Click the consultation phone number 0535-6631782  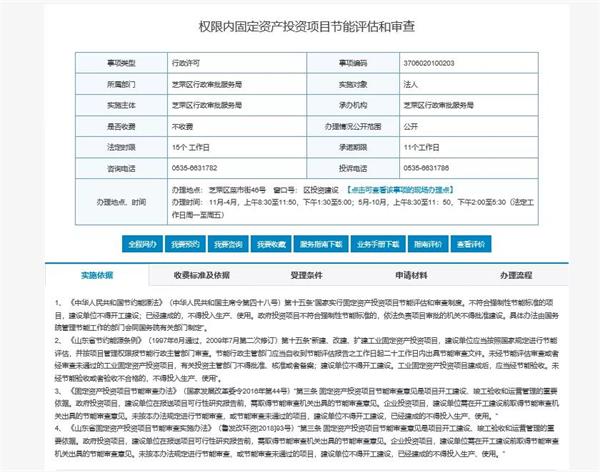[196, 167]
